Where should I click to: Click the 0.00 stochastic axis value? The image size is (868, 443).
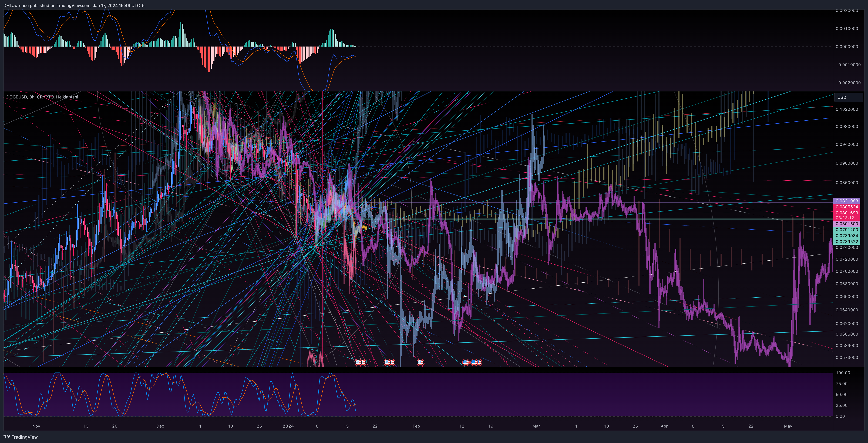840,416
